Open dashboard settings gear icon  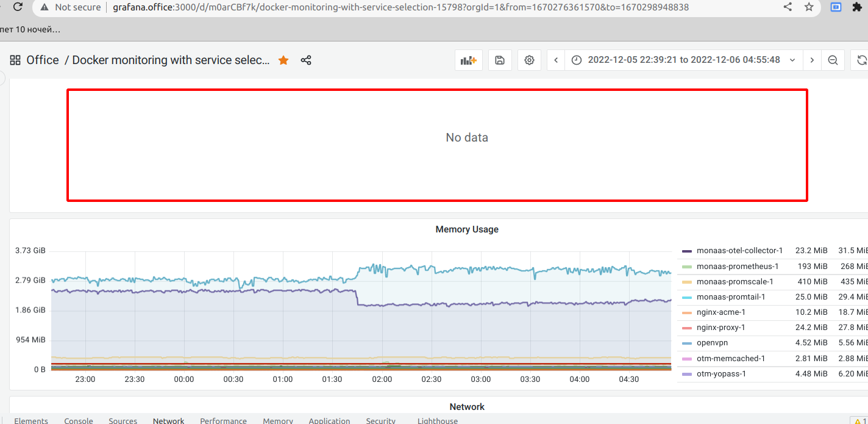point(528,60)
